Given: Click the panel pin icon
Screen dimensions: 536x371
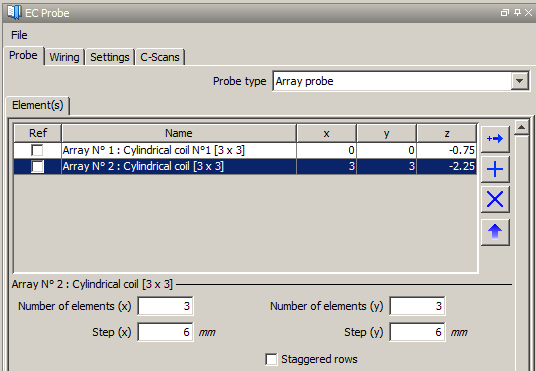Looking at the screenshot, I should click(x=517, y=13).
